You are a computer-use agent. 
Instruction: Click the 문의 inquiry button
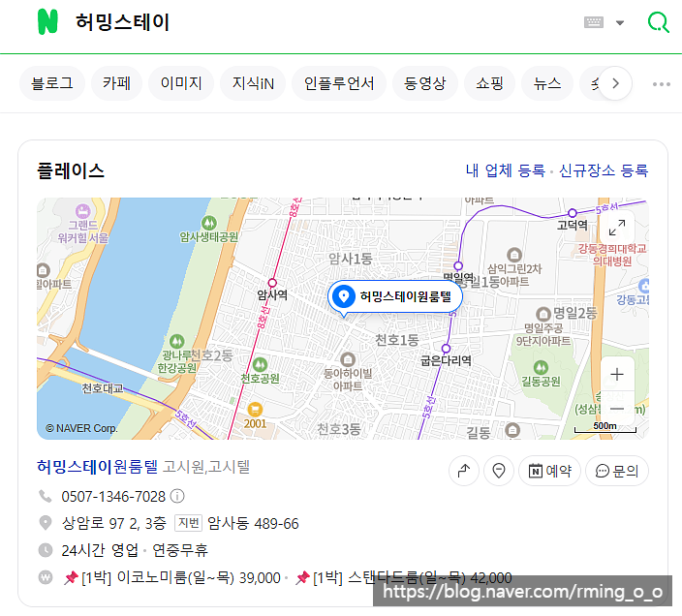(617, 471)
